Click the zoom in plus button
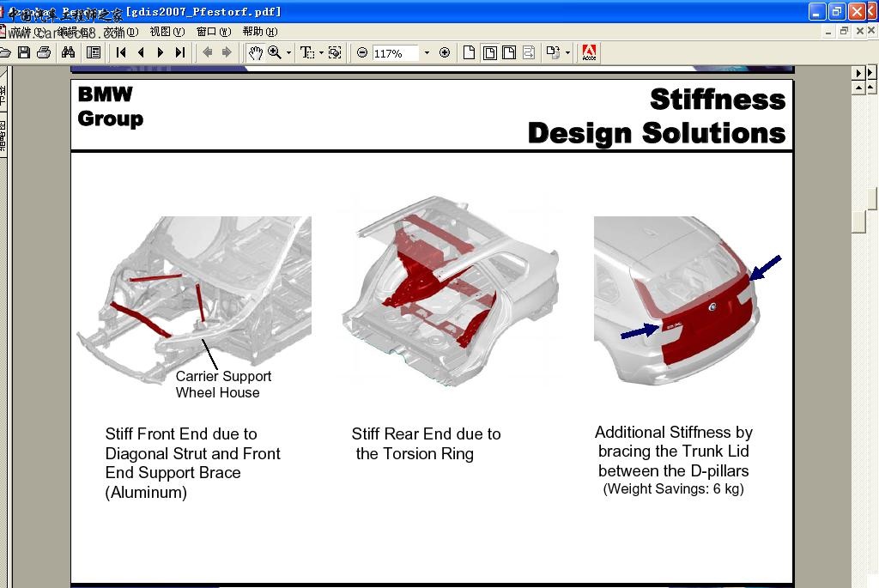This screenshot has width=879, height=588. click(x=445, y=52)
